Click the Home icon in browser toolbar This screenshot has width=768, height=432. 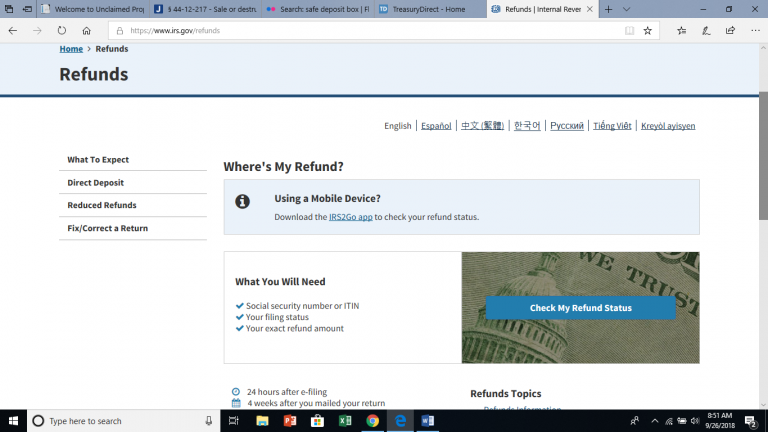click(x=87, y=30)
